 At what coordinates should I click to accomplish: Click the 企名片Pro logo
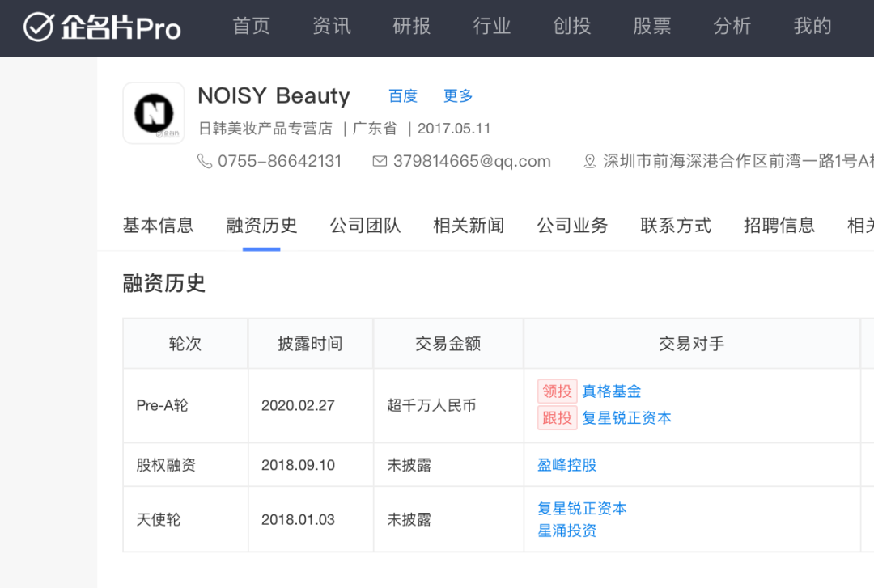click(102, 27)
